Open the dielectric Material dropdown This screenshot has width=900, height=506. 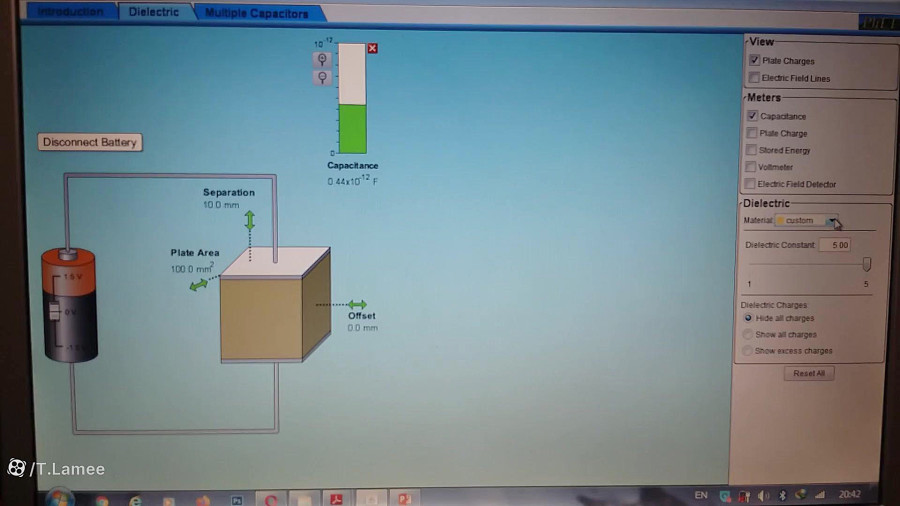click(806, 220)
